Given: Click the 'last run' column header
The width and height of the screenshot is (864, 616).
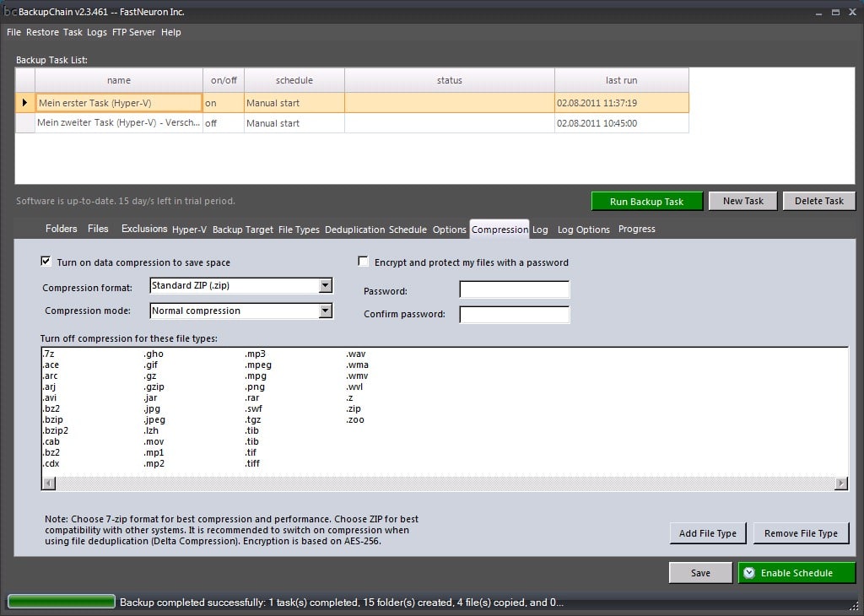Looking at the screenshot, I should coord(622,80).
